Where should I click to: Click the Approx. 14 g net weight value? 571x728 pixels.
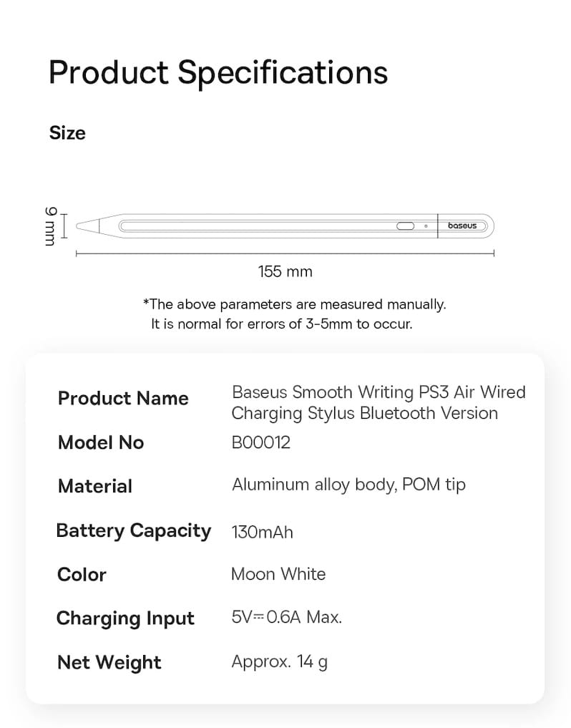coord(280,661)
